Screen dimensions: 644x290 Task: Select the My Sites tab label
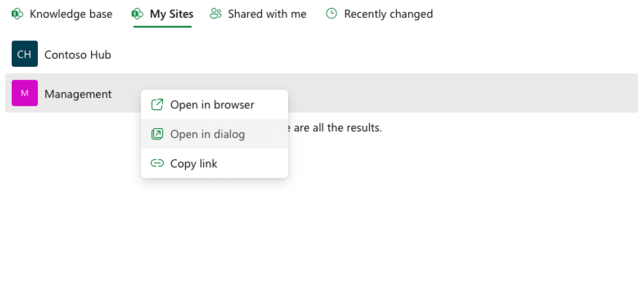171,14
